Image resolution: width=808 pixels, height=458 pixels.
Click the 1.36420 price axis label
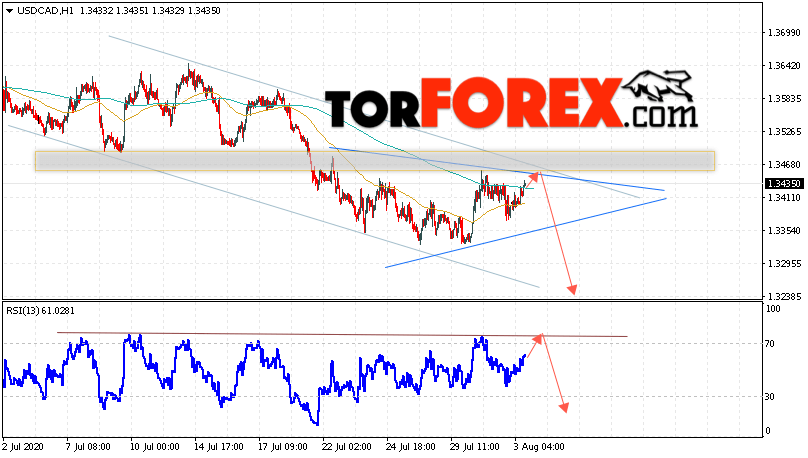pyautogui.click(x=784, y=66)
